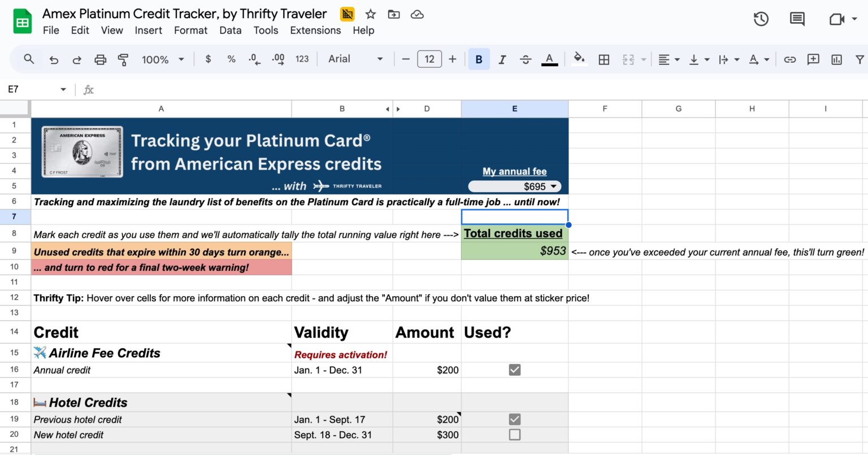Open the insert chart icon
The width and height of the screenshot is (868, 455).
tap(836, 59)
